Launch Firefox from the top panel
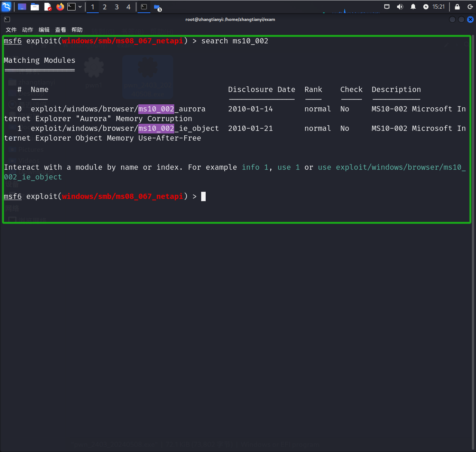This screenshot has width=476, height=452. point(60,7)
